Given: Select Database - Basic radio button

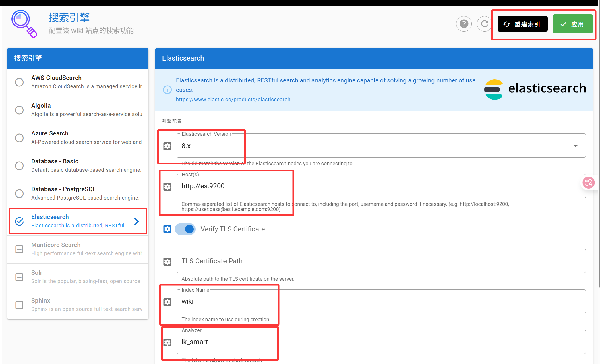Looking at the screenshot, I should coord(19,166).
